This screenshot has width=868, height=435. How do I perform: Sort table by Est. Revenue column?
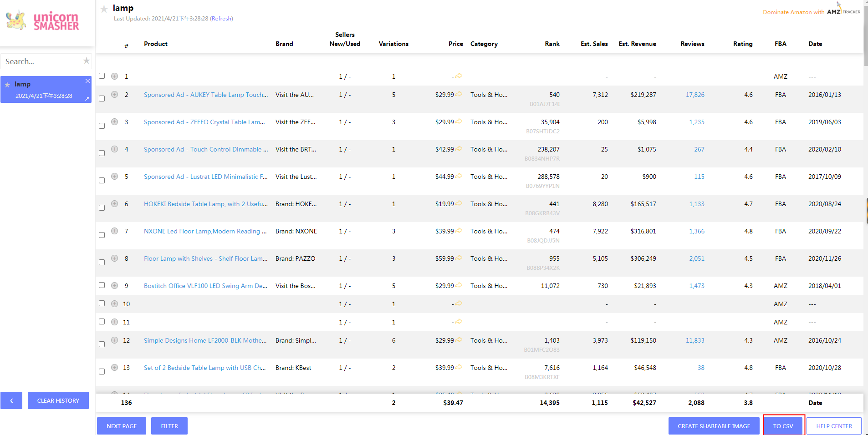(637, 44)
